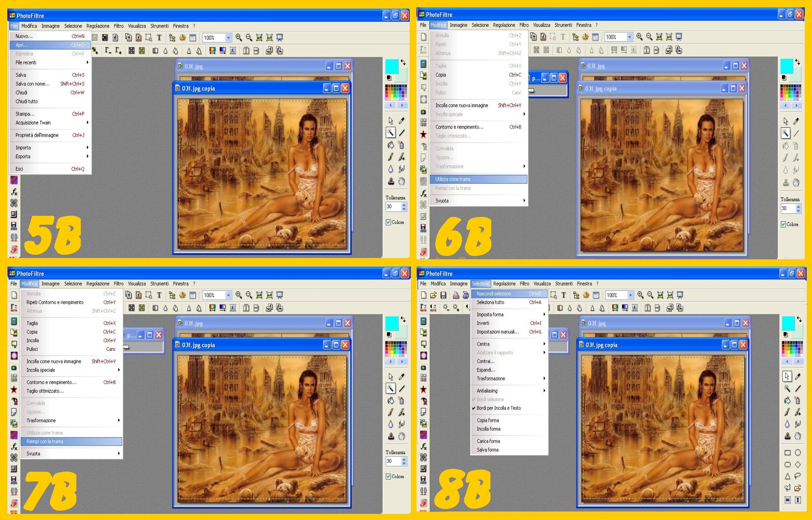Click the Save floppy icon in panel 8B toolbar

coord(443,295)
